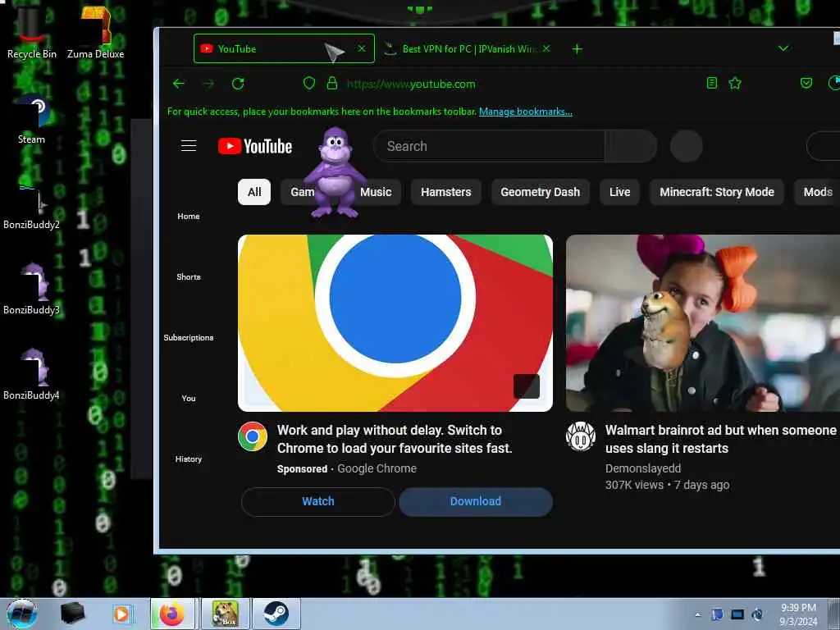Open You in YouTube sidebar
Screen dimensions: 840x630
point(189,398)
